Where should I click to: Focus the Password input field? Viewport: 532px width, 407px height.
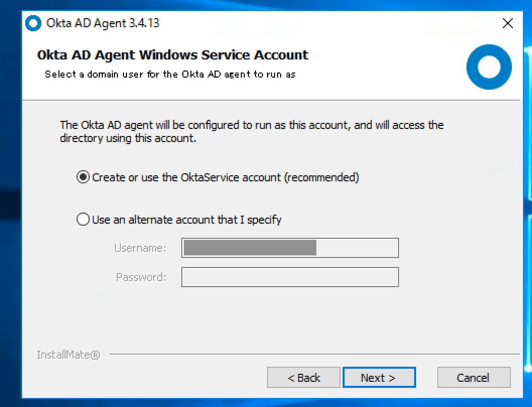point(290,277)
